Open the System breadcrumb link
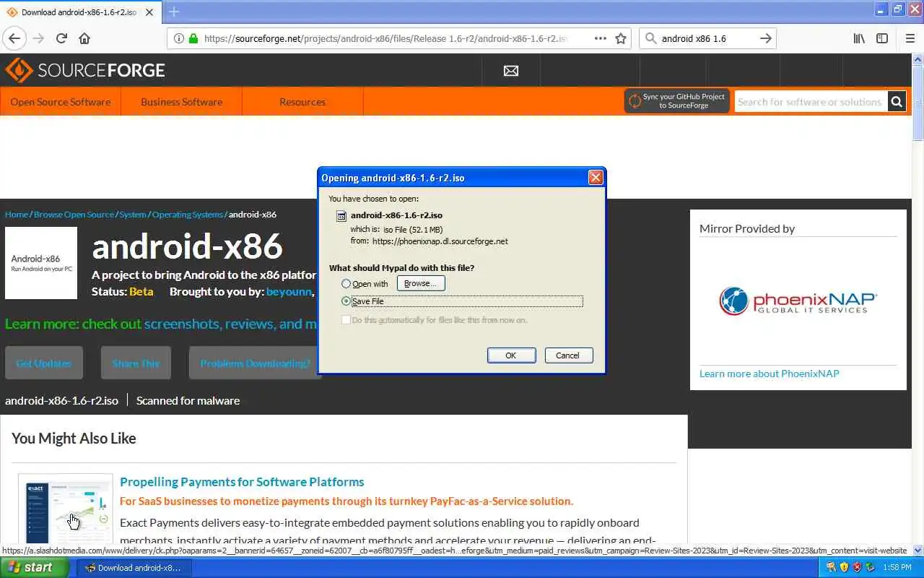 point(133,215)
